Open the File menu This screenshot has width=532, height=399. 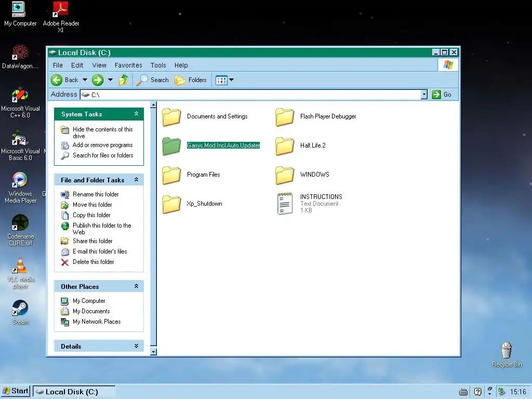click(x=58, y=65)
